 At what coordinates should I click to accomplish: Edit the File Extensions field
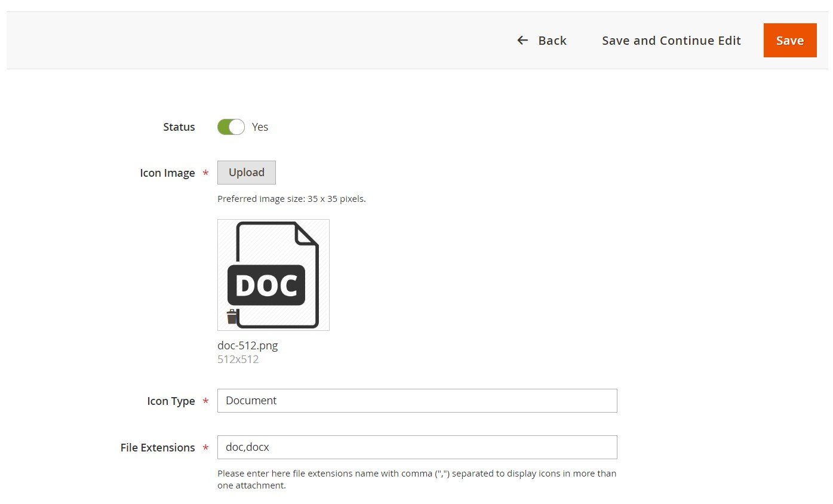coord(417,447)
